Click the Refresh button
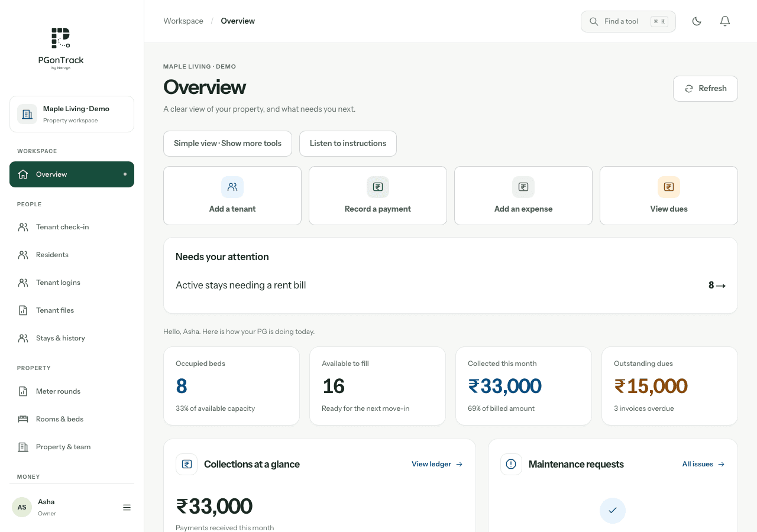 tap(706, 89)
